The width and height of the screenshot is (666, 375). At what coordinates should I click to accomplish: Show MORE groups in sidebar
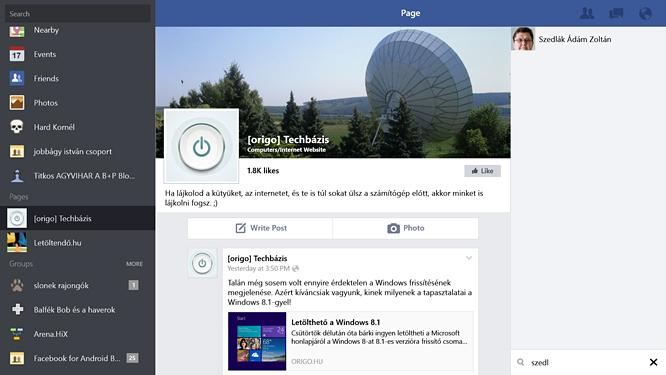[x=134, y=264]
